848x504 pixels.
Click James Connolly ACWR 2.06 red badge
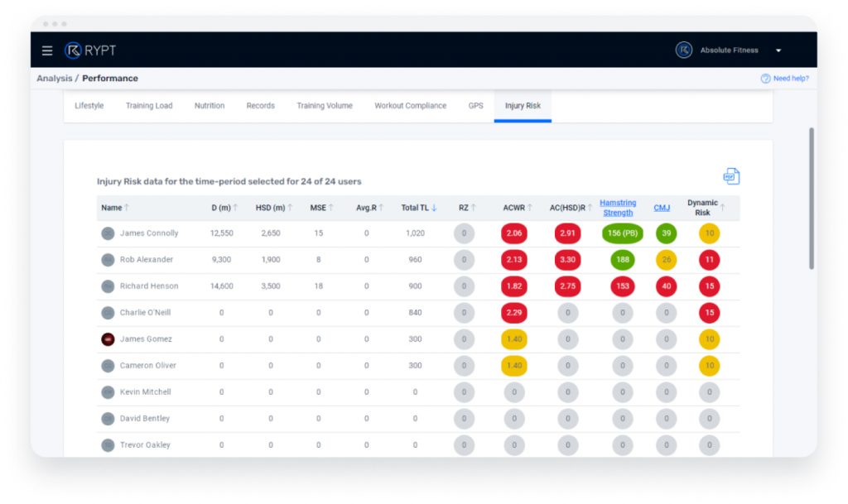514,233
